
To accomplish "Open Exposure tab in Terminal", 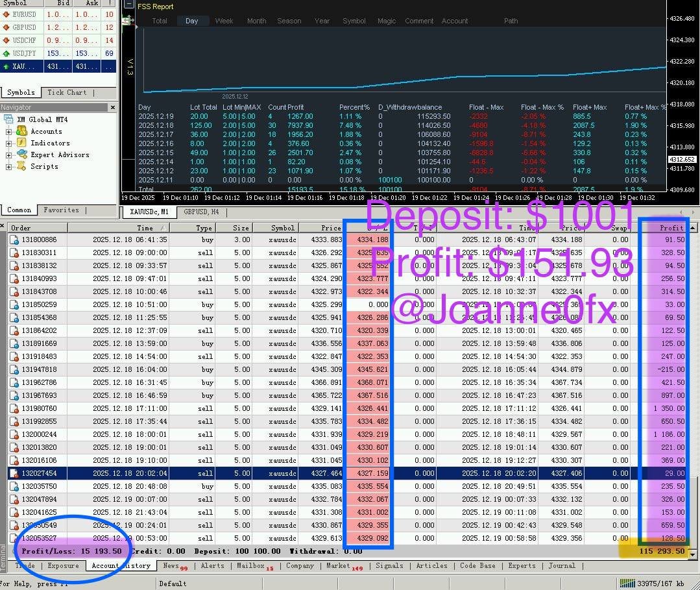I will [x=63, y=566].
